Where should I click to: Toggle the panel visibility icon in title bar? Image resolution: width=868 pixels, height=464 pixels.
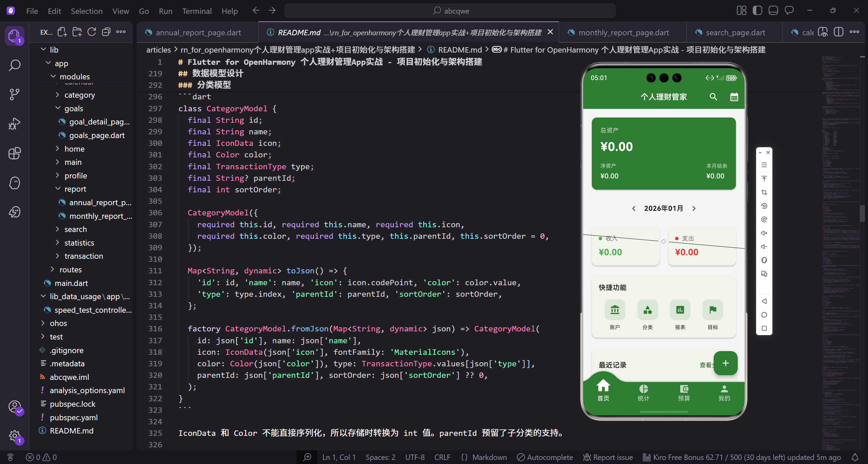773,10
